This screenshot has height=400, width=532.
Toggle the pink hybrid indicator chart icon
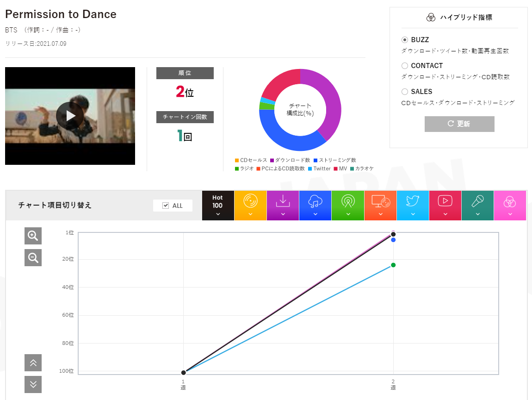pos(510,202)
